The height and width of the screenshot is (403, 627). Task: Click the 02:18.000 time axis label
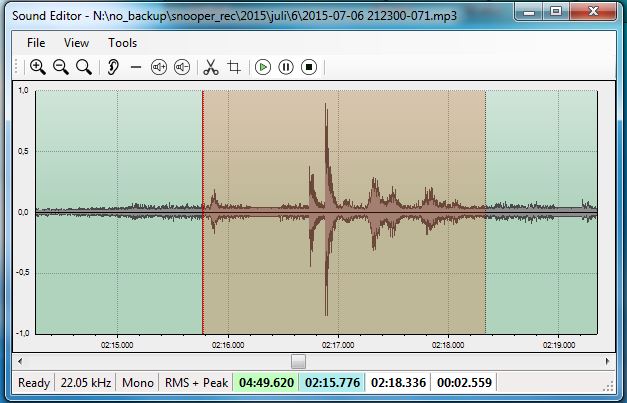[448, 345]
